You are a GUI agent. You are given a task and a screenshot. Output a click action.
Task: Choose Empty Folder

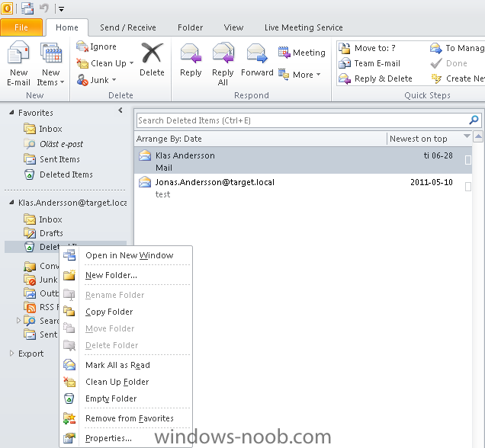[126, 398]
